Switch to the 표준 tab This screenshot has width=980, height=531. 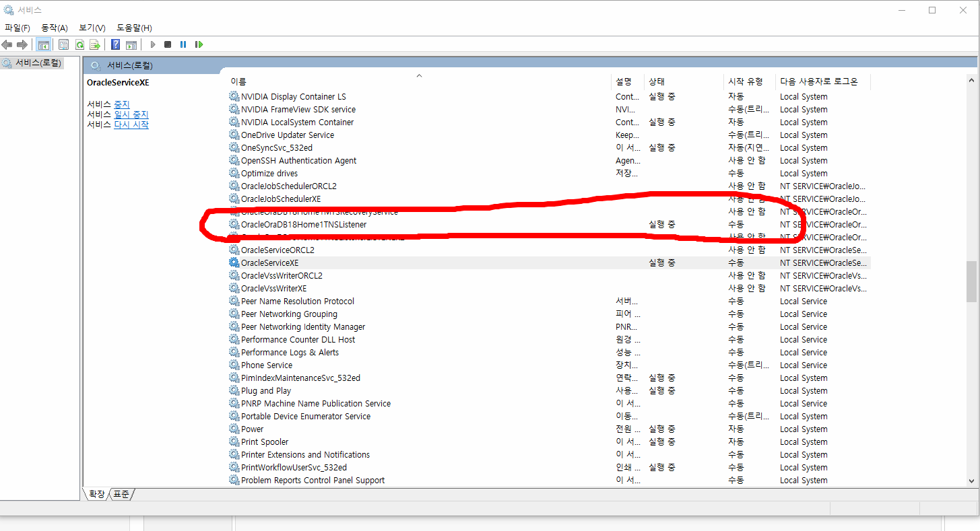121,494
